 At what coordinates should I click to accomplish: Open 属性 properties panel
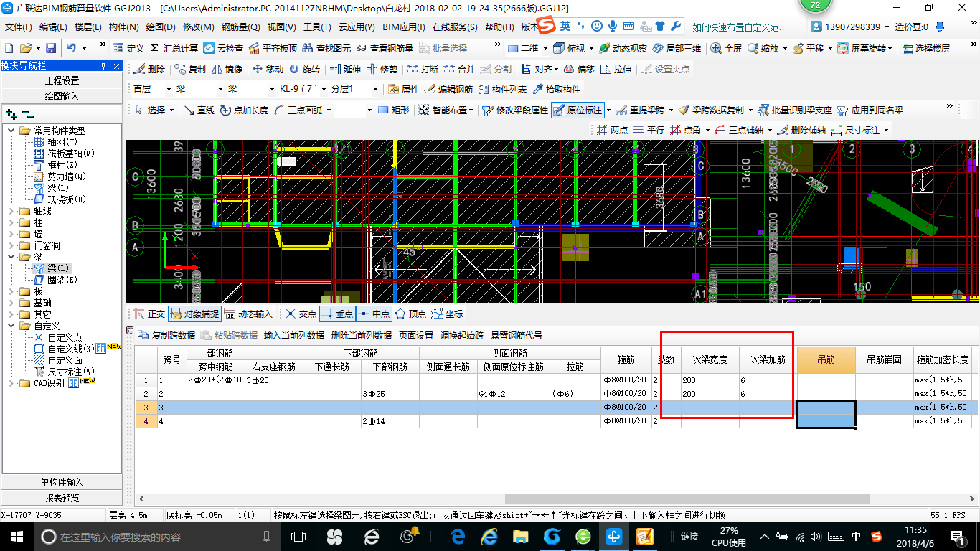point(404,90)
